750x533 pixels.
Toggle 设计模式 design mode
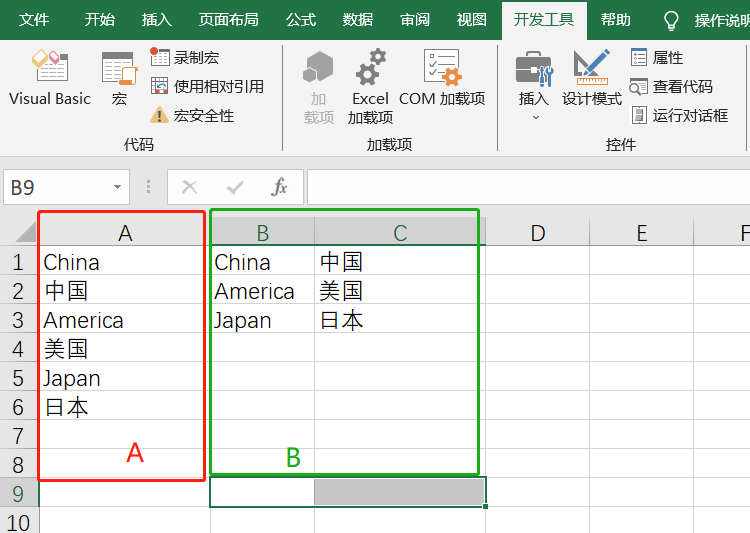point(592,78)
